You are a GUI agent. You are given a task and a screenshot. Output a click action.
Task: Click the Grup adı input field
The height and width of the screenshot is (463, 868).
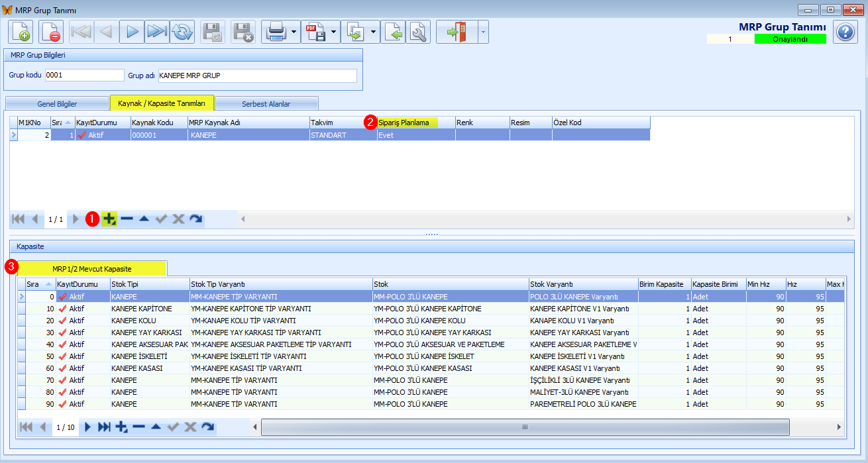pos(257,76)
